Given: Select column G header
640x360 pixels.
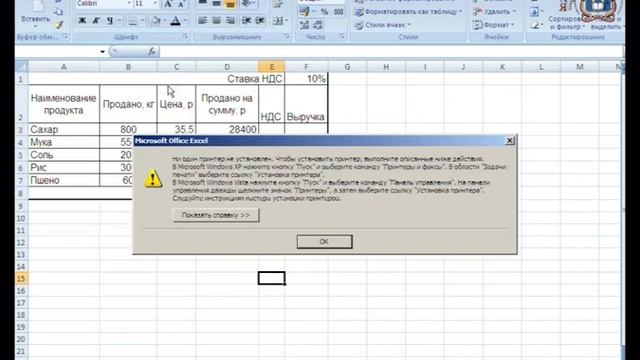Looking at the screenshot, I should [347, 67].
